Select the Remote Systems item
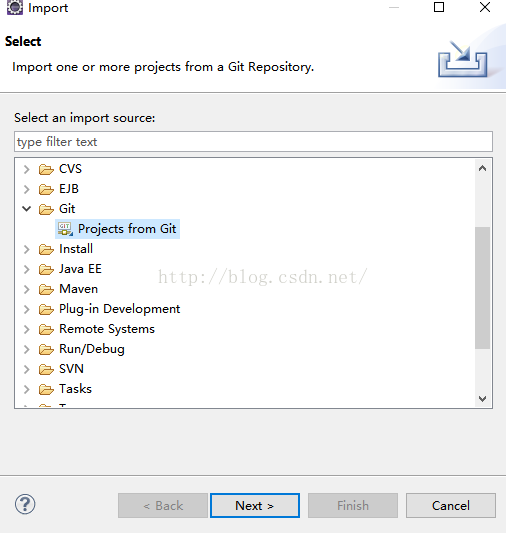506x533 pixels. [107, 329]
